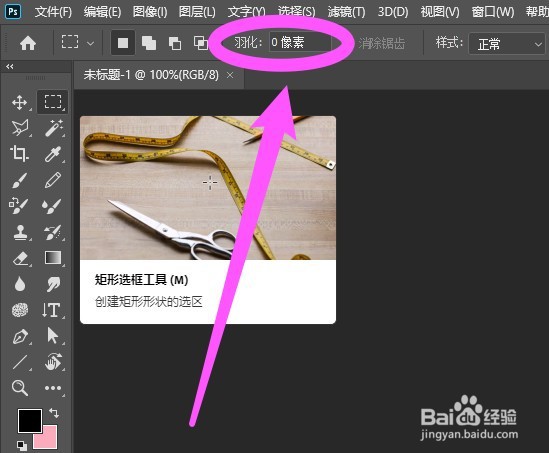Select the Crop tool
Image resolution: width=549 pixels, height=453 pixels.
pos(20,154)
